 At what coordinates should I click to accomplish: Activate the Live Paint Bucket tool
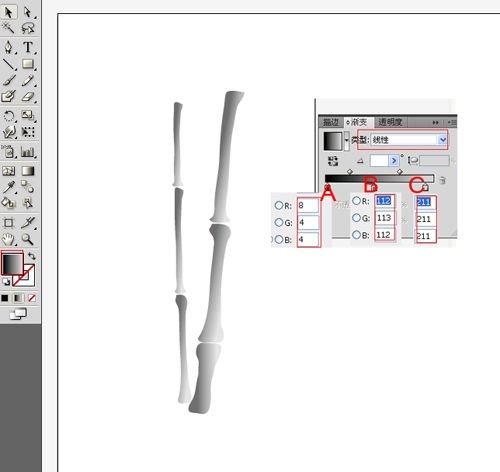[8, 203]
